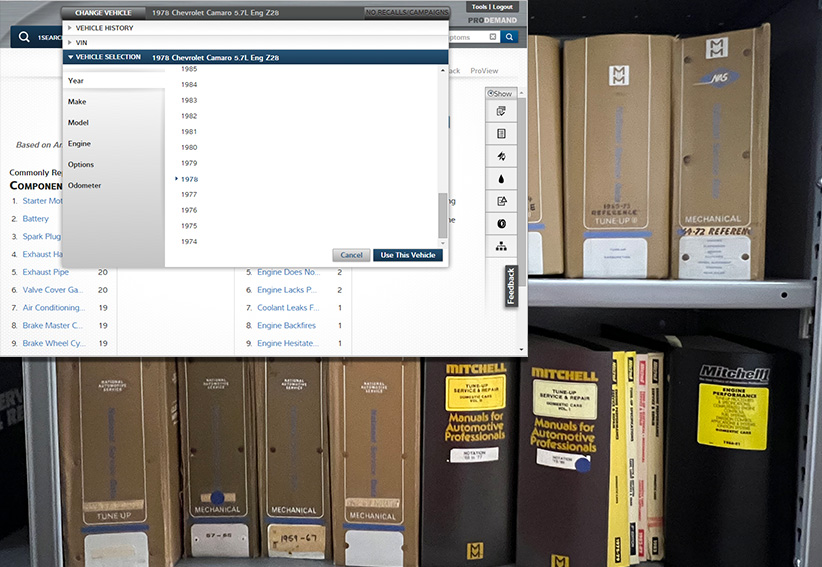Viewport: 822px width, 567px height.
Task: Select the Engine tab
Action: tap(79, 144)
